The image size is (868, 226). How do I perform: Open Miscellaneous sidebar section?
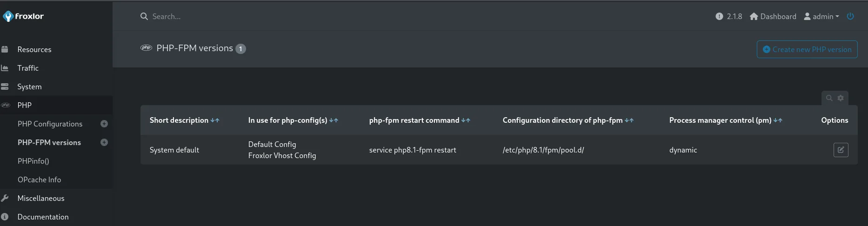[41, 198]
